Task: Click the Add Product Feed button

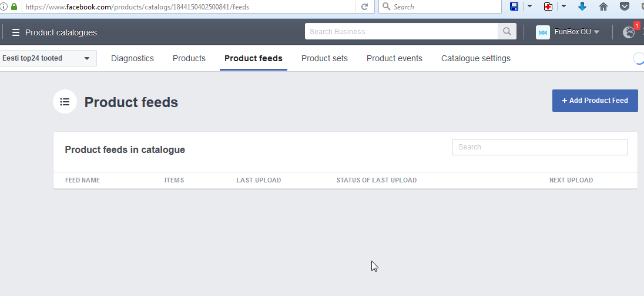Action: point(595,101)
